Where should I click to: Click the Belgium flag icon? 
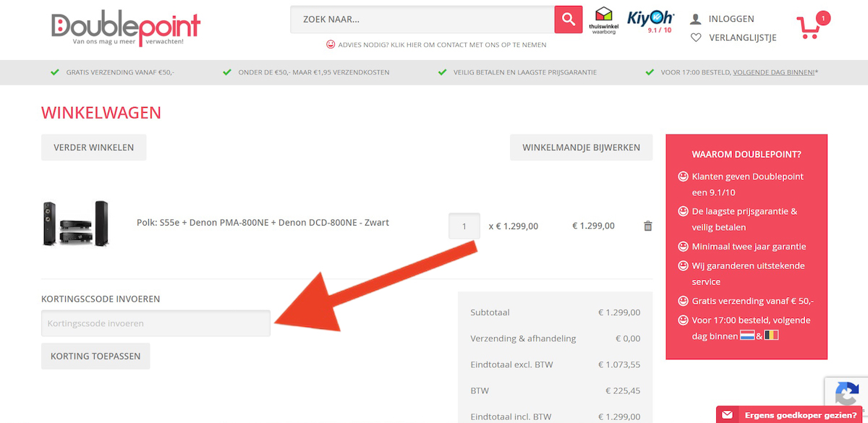[771, 336]
